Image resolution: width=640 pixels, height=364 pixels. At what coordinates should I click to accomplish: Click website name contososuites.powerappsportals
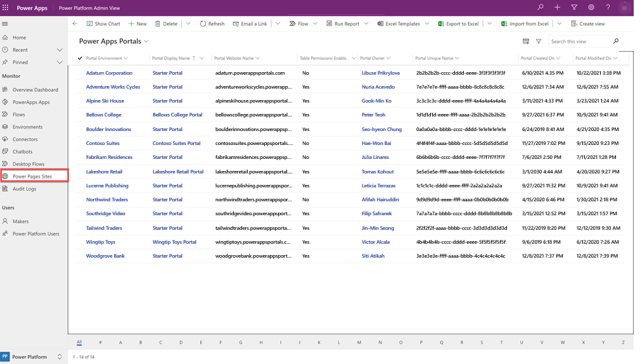click(254, 144)
